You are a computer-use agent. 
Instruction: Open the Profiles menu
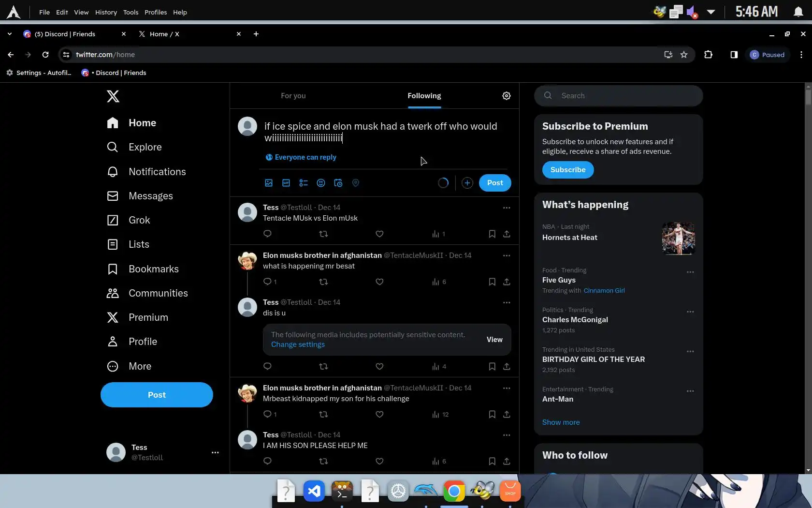(156, 12)
